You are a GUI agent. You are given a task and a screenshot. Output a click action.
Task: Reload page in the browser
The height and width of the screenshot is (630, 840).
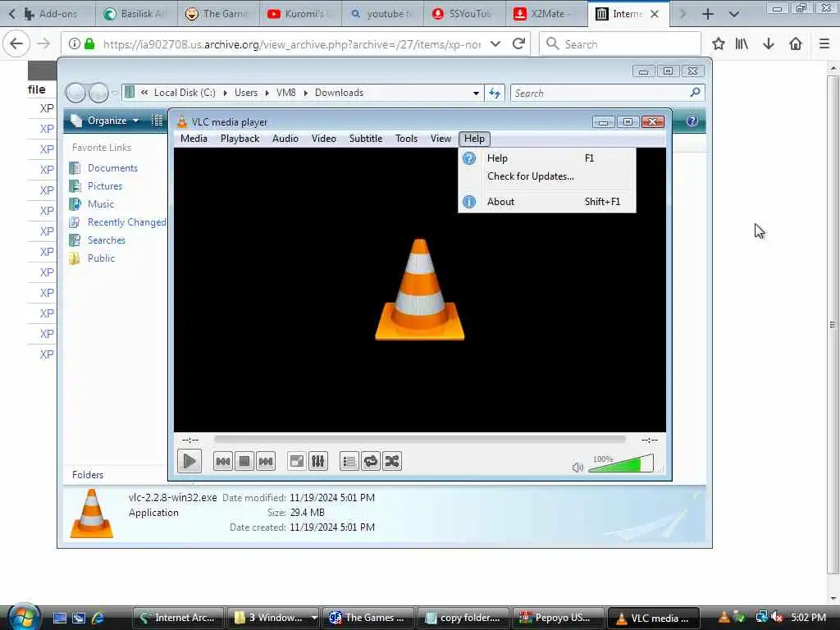518,44
